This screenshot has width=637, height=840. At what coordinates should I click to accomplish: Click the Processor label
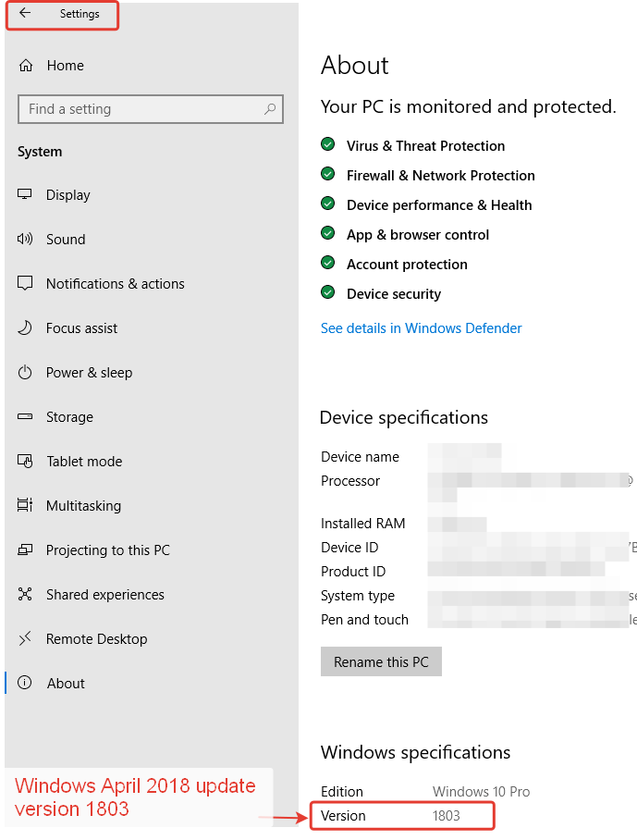click(x=350, y=480)
